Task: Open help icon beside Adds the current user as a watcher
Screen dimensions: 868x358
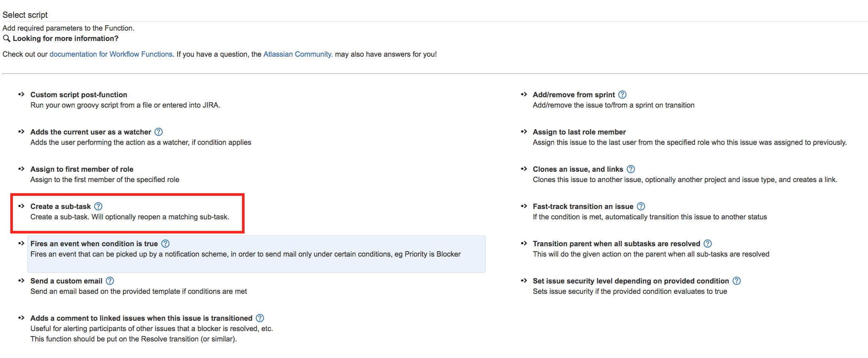Action: pos(158,132)
